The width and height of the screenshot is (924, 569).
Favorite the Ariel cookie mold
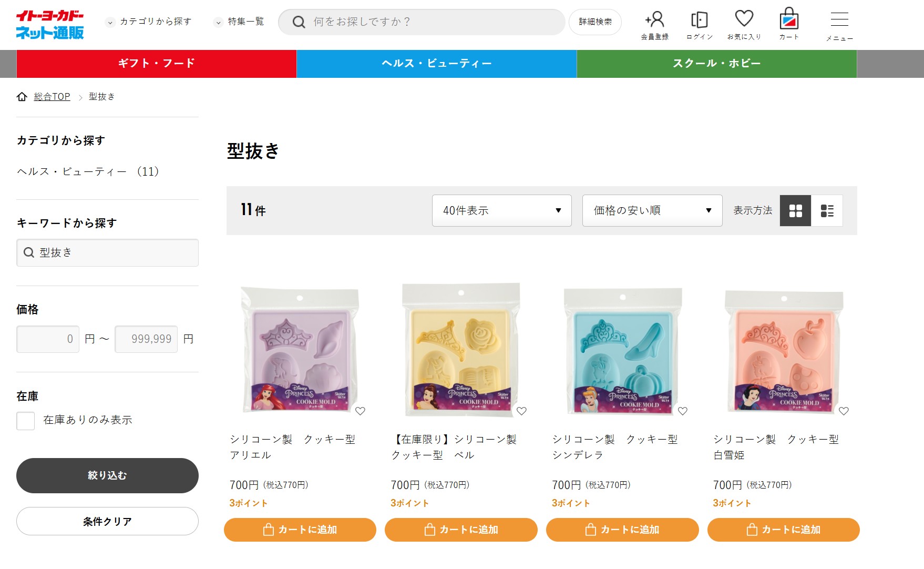click(360, 411)
